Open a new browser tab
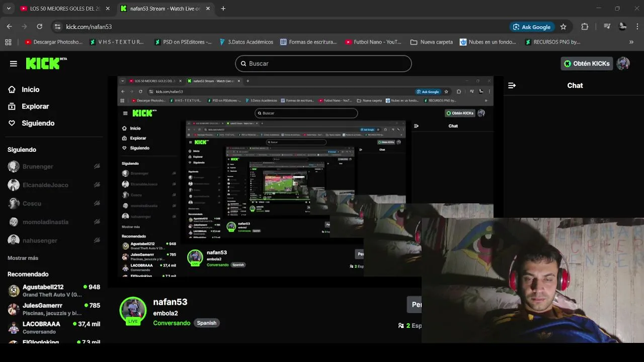Screen dimensions: 644x362 click(x=223, y=9)
